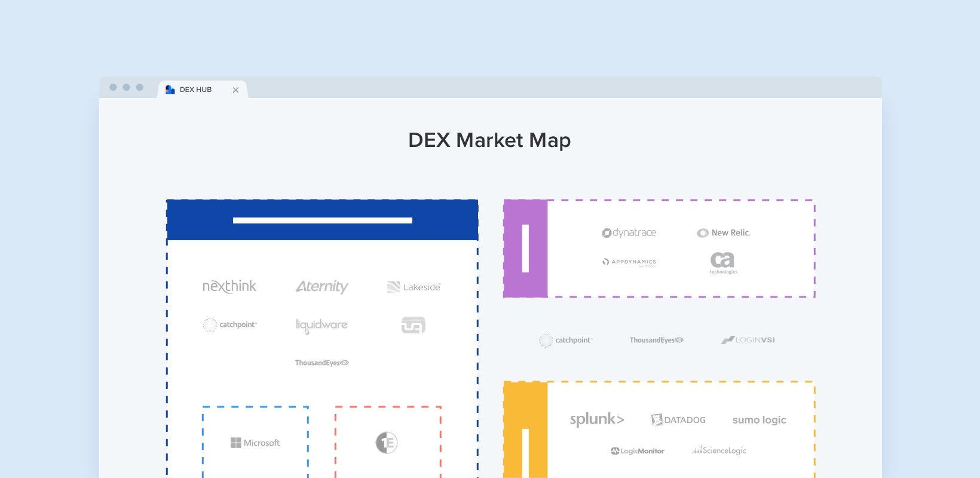The image size is (980, 478).
Task: Click the dark blue category header bar
Action: [323, 220]
